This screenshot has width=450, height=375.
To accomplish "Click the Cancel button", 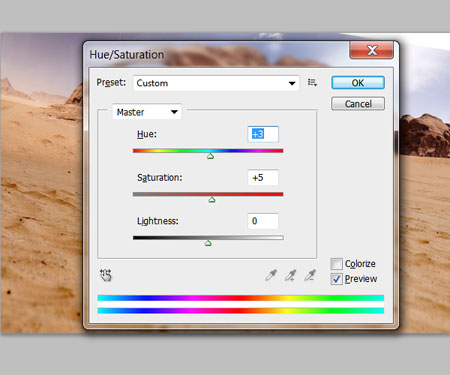I will [x=358, y=104].
